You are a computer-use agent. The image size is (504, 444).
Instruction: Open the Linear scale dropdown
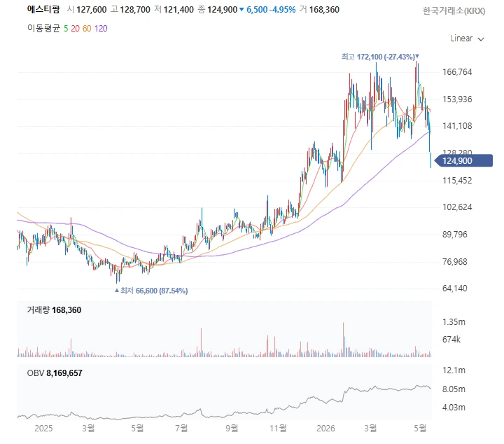coord(467,39)
